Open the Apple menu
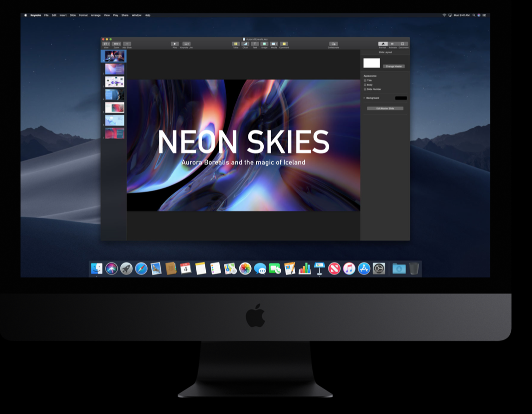 tap(25, 15)
